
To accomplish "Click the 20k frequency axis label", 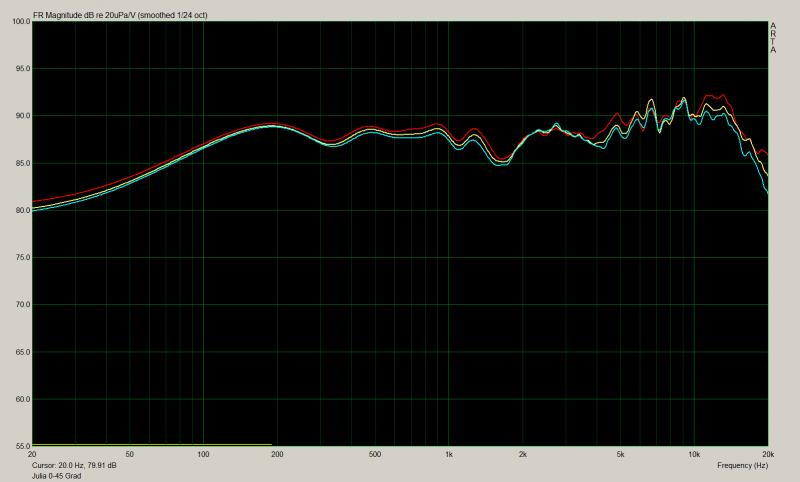I will point(768,454).
